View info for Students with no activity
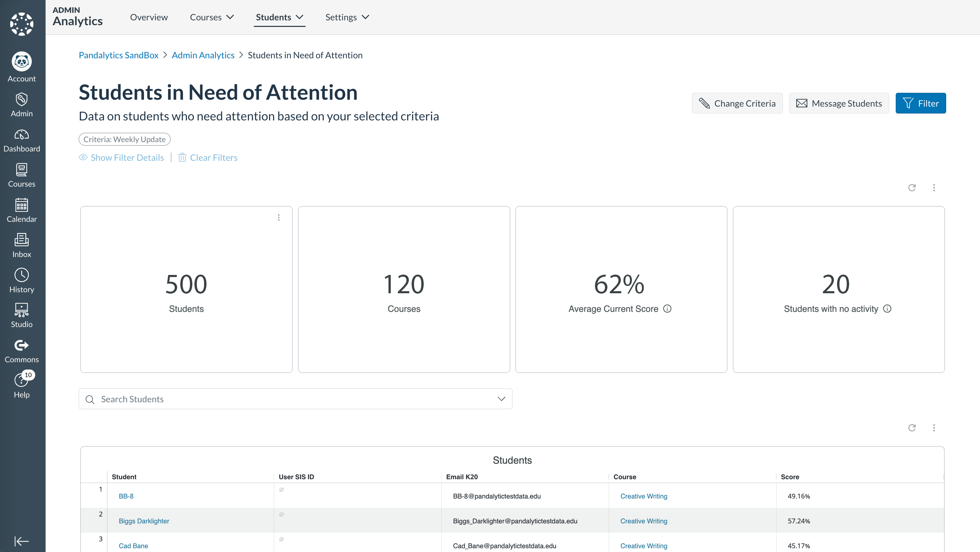This screenshot has width=980, height=552. [x=887, y=309]
